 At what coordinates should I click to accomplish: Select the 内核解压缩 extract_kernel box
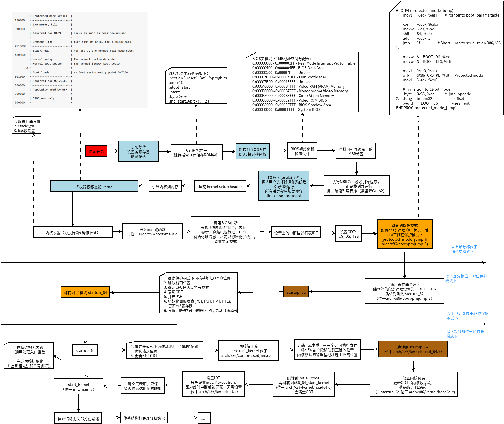point(249,350)
